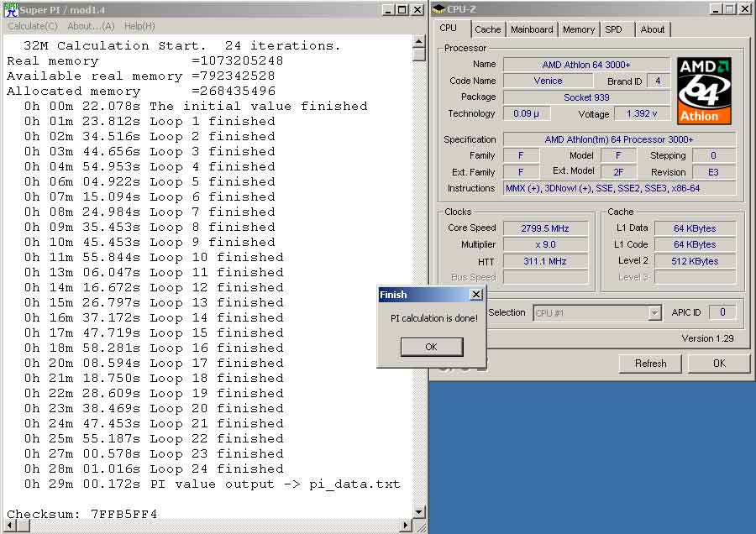Click the Specification field text
756x534 pixels.
tap(619, 139)
